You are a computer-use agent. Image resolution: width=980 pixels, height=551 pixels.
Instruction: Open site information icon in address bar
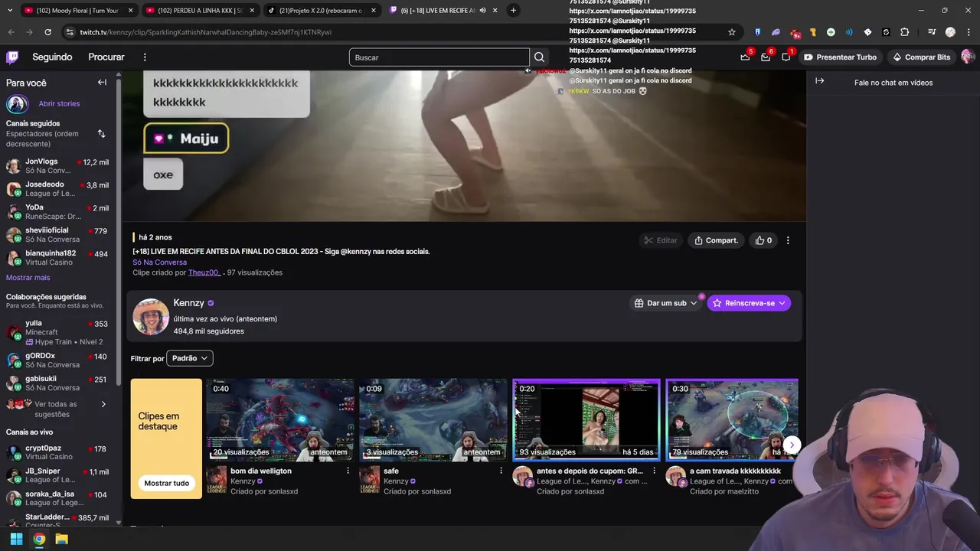(70, 32)
